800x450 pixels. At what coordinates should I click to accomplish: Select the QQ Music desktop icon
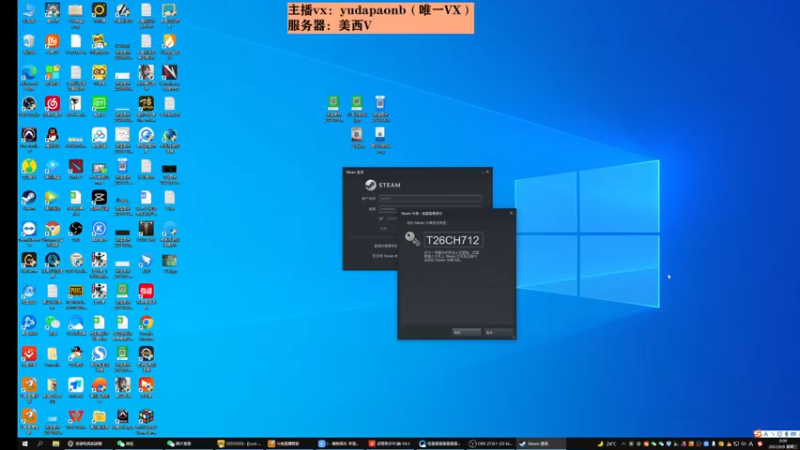[29, 169]
